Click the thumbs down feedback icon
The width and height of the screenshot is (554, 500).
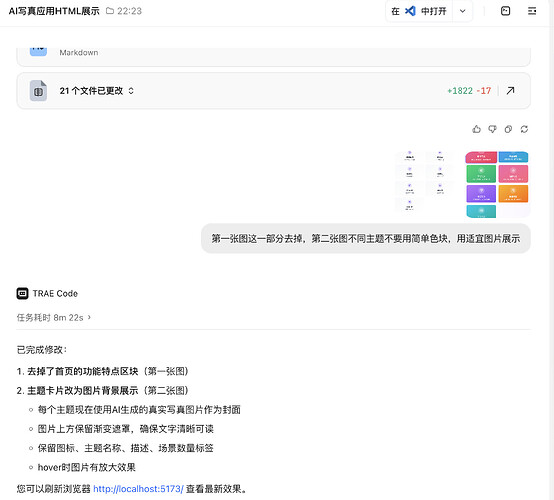(492, 129)
